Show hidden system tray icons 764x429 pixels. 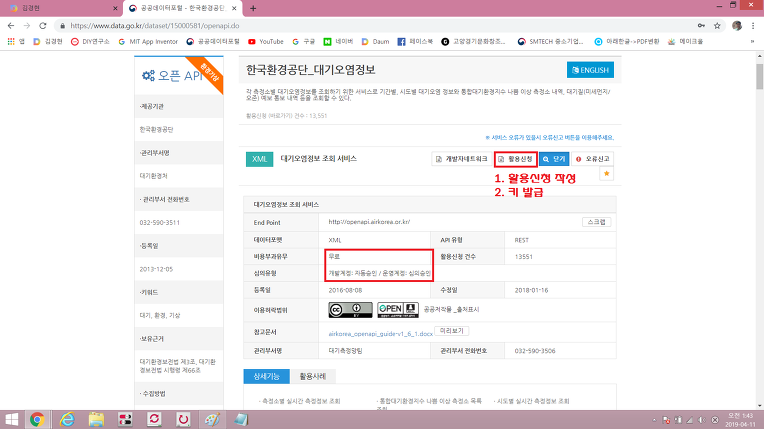coord(654,420)
